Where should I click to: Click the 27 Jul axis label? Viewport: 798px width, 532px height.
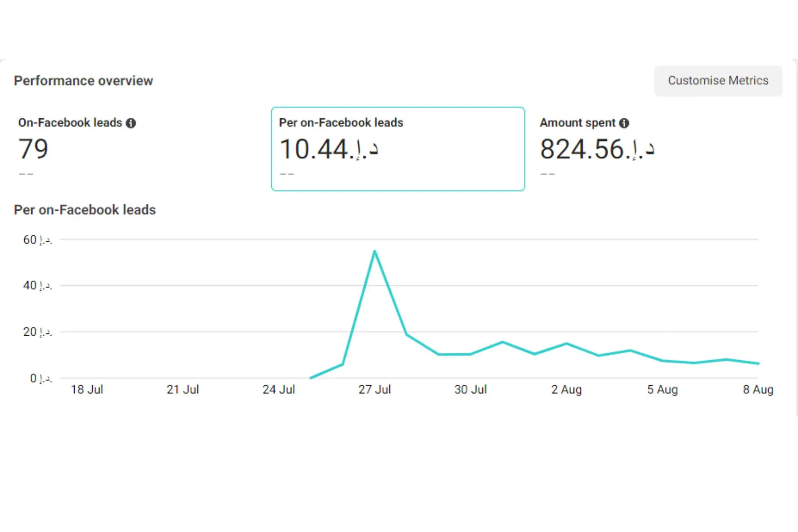(x=374, y=389)
